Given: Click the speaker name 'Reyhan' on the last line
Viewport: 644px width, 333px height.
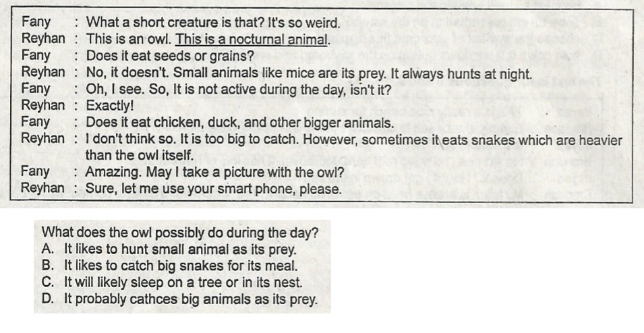Looking at the screenshot, I should tap(43, 188).
